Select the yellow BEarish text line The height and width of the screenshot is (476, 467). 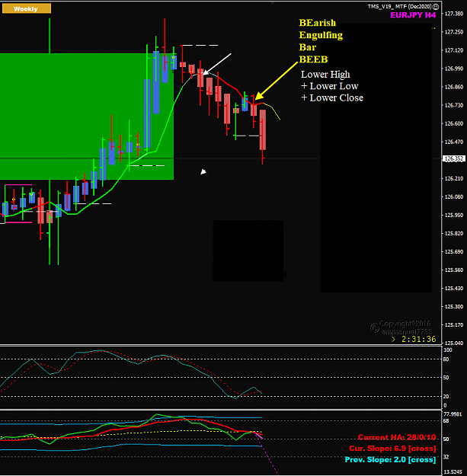[x=318, y=23]
